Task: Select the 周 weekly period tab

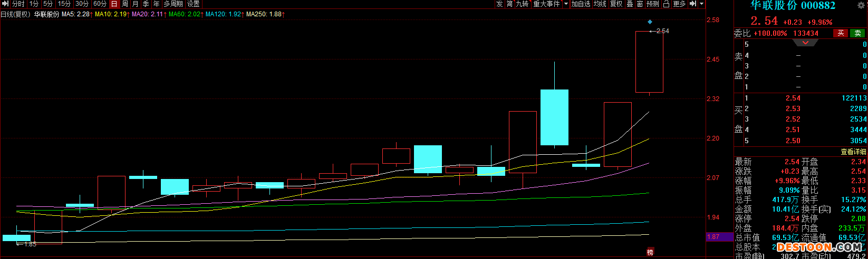Action: click(x=124, y=4)
